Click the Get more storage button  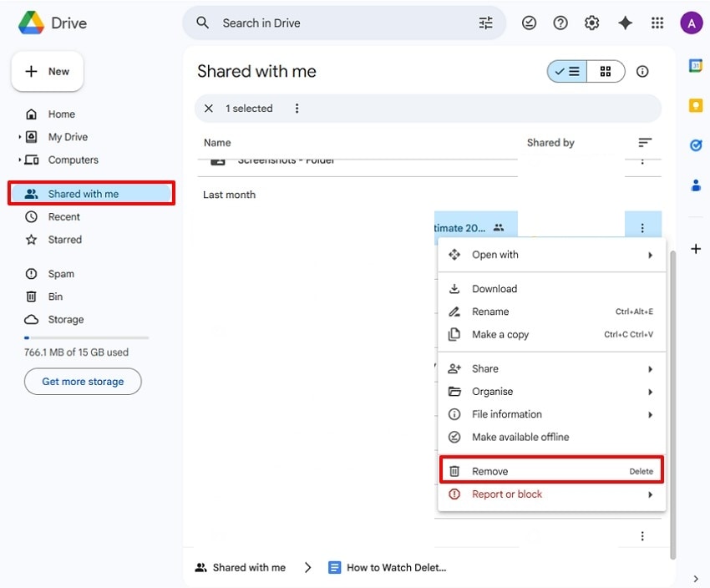point(83,382)
